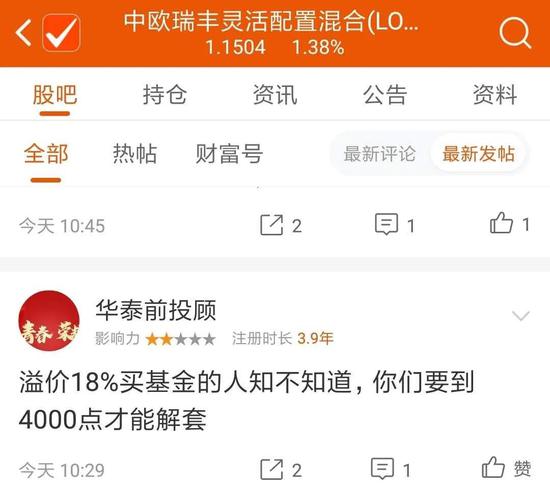Tap the back arrow icon
The height and width of the screenshot is (489, 550).
(23, 33)
